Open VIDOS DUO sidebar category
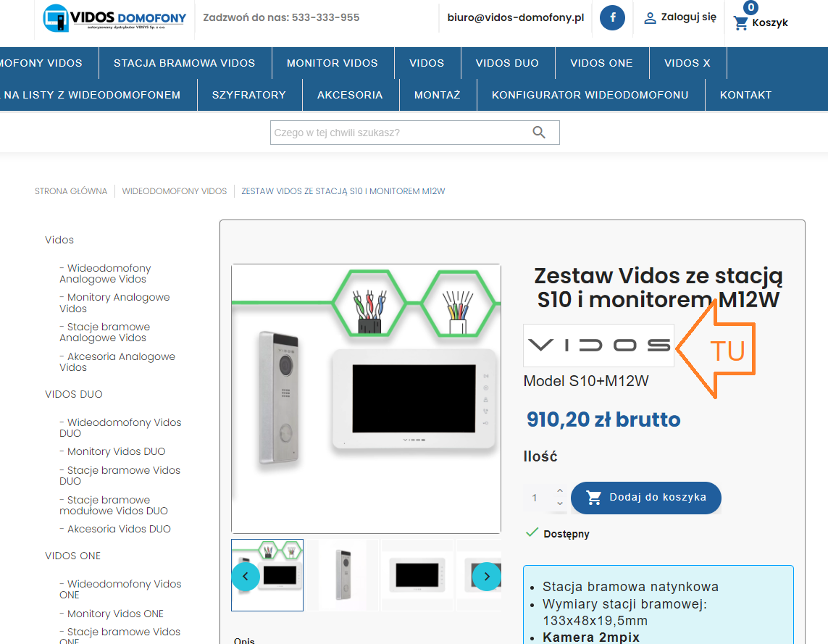This screenshot has width=828, height=644. (74, 394)
